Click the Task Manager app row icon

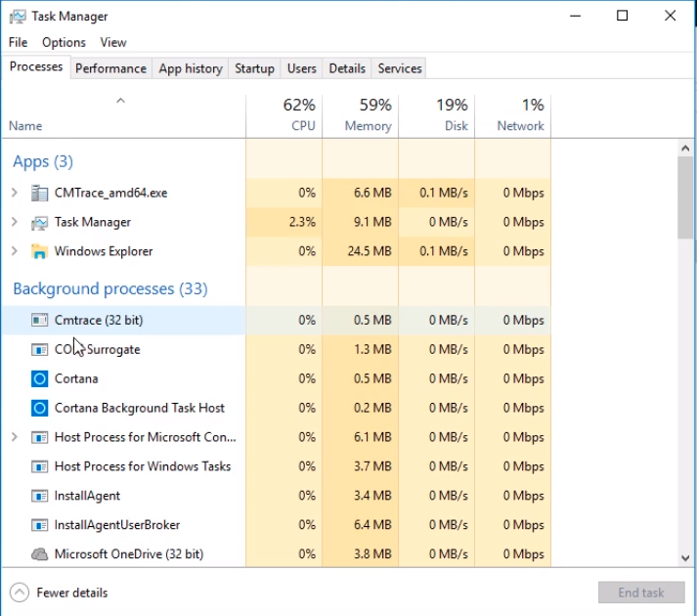[x=39, y=222]
